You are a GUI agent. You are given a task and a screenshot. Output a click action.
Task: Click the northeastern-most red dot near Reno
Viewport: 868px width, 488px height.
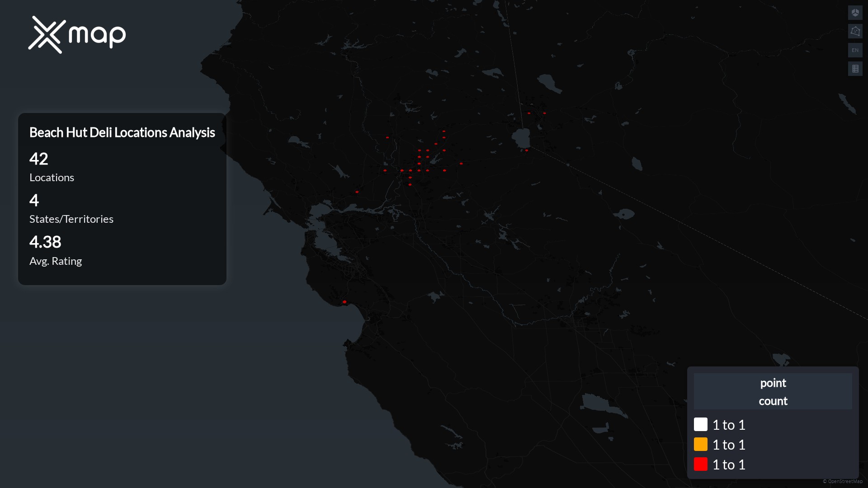coord(544,113)
